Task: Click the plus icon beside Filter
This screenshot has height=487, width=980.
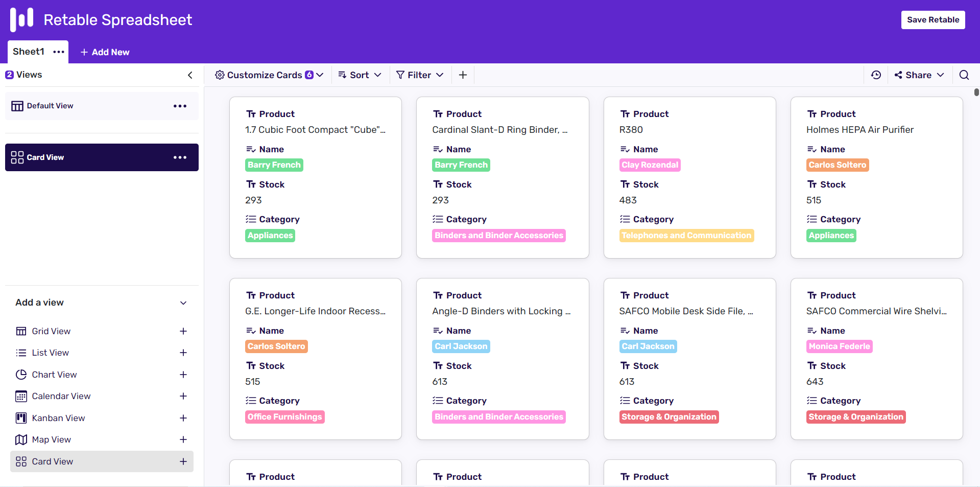Action: tap(463, 75)
